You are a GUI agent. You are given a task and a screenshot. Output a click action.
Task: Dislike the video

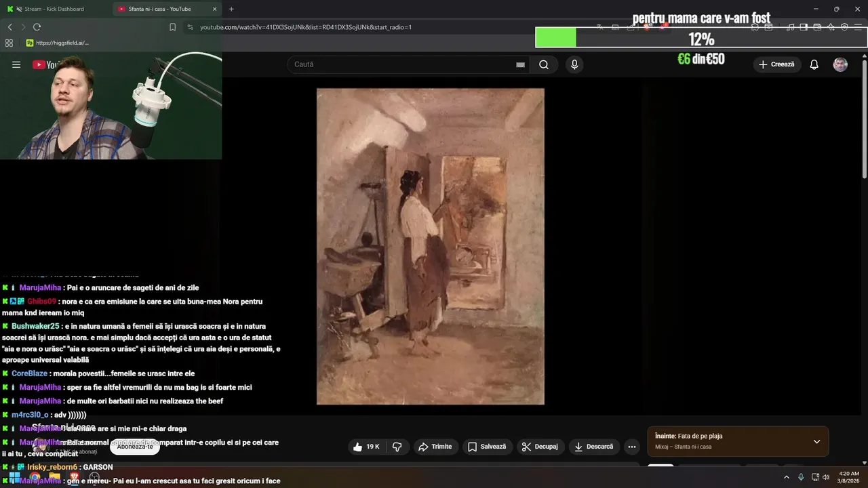tap(397, 447)
